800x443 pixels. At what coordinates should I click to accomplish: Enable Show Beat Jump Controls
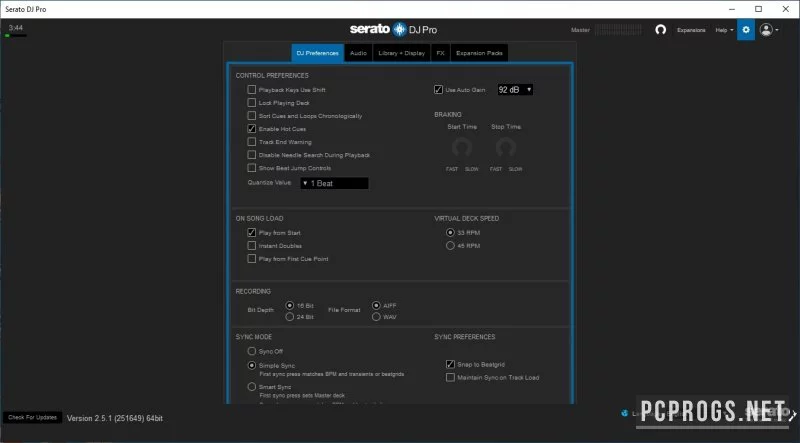252,168
